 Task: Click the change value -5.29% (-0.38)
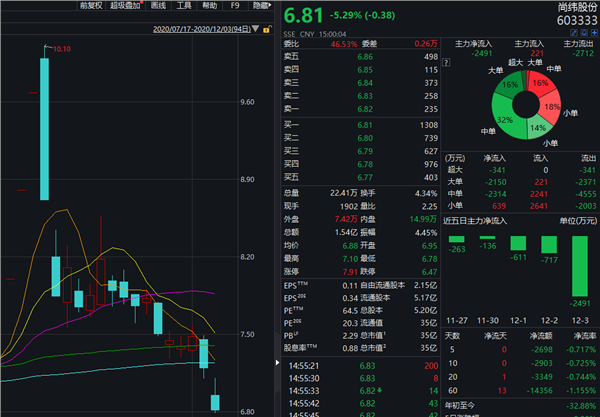coord(362,15)
